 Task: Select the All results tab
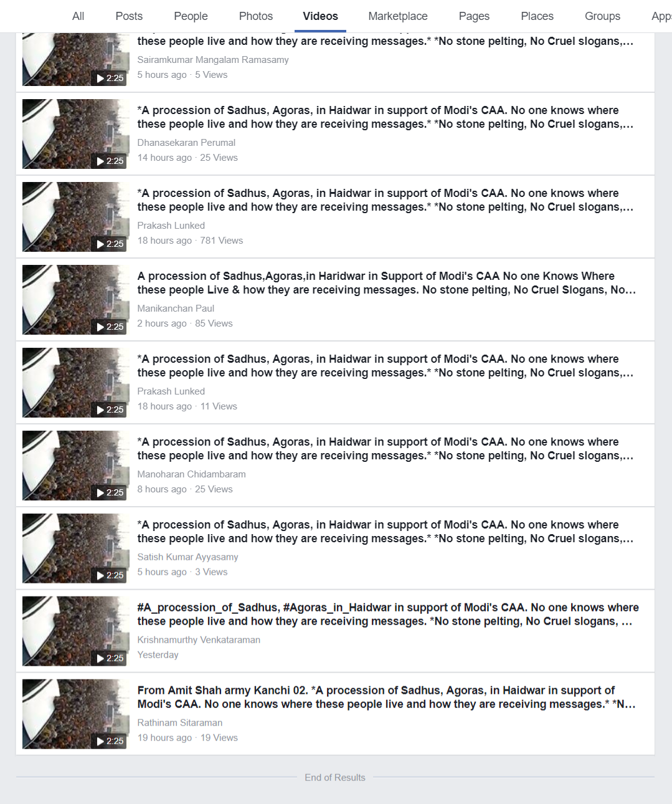[78, 16]
